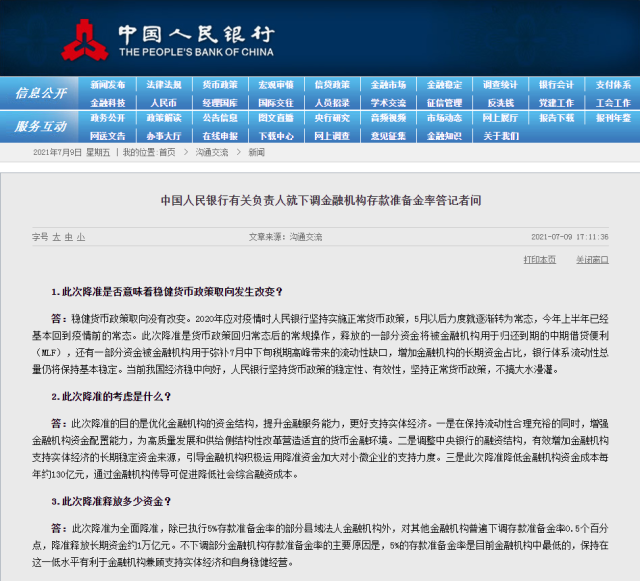Open the 意见征集 menu item
This screenshot has height=581, width=640.
coord(388,136)
